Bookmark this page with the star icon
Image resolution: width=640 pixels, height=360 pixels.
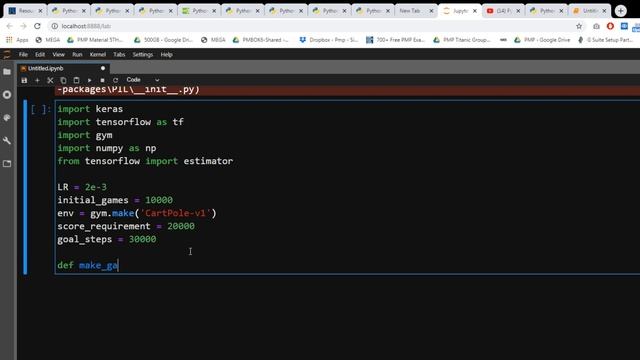[x=579, y=26]
